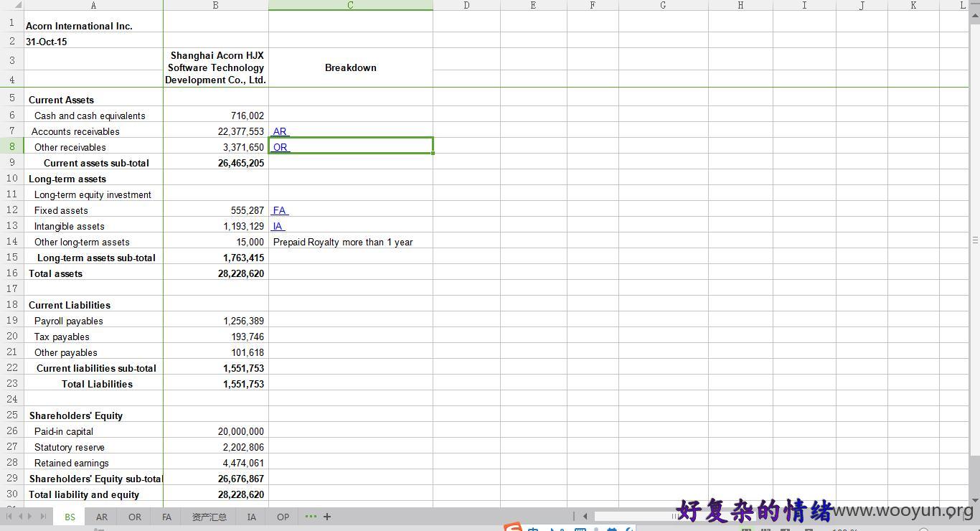Follow the OR breakdown hyperlink
The height and width of the screenshot is (531, 980).
281,147
